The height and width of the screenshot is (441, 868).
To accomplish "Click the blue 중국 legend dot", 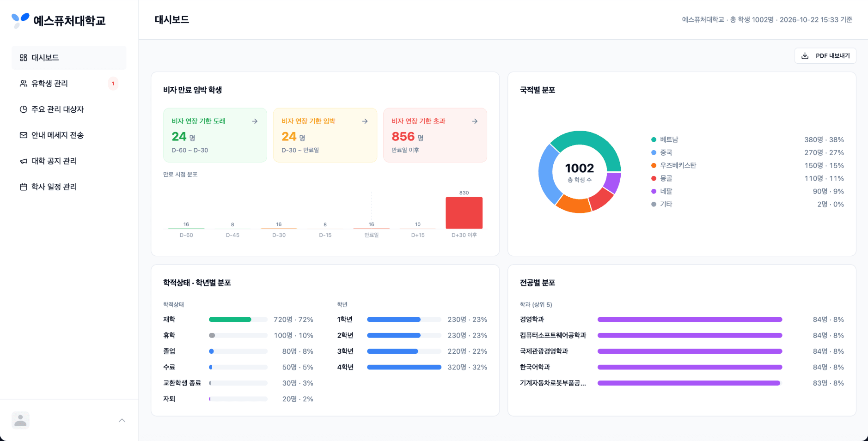I will (x=654, y=152).
